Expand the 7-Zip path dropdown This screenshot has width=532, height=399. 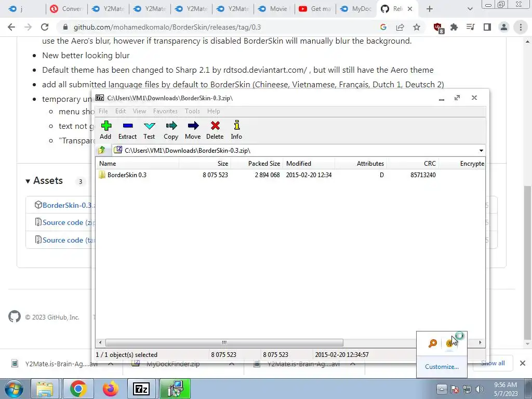[481, 150]
